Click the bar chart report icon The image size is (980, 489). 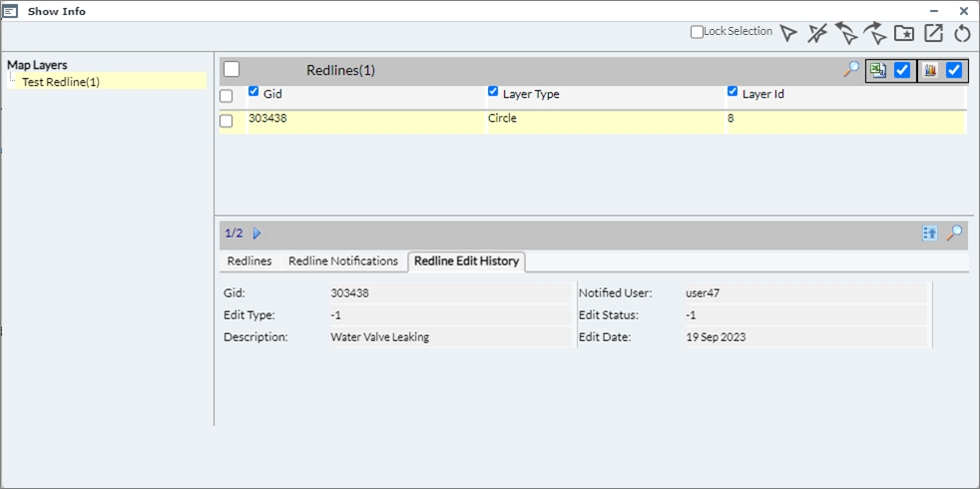(929, 70)
